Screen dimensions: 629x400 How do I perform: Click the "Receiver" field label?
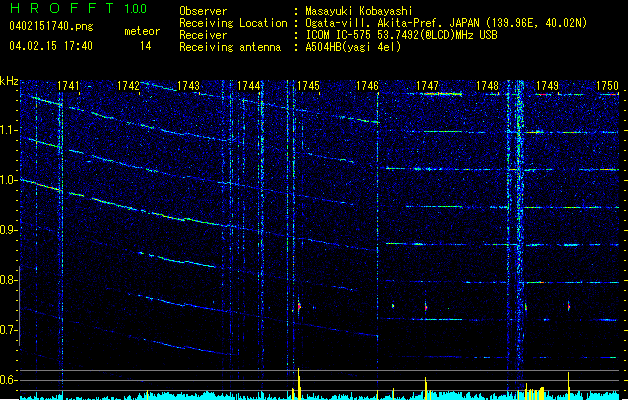click(x=203, y=35)
